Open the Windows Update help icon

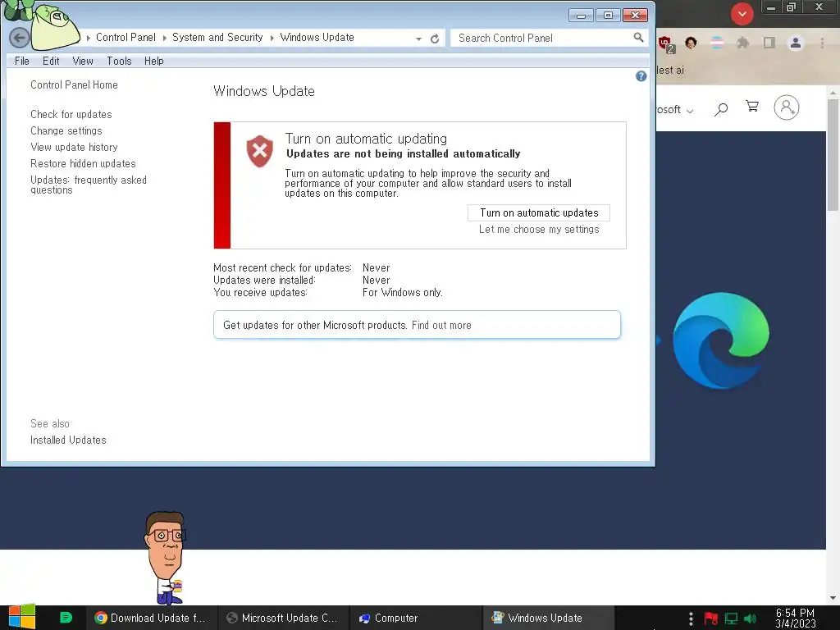click(x=641, y=76)
